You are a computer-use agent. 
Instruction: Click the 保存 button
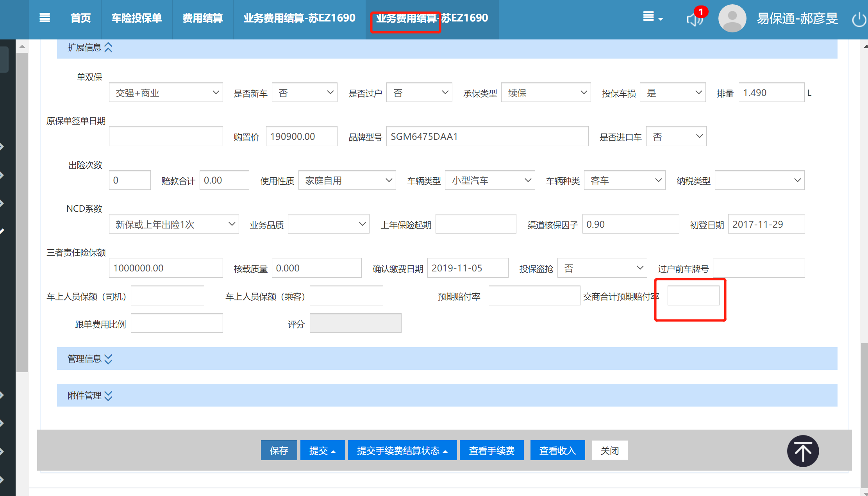click(x=279, y=450)
